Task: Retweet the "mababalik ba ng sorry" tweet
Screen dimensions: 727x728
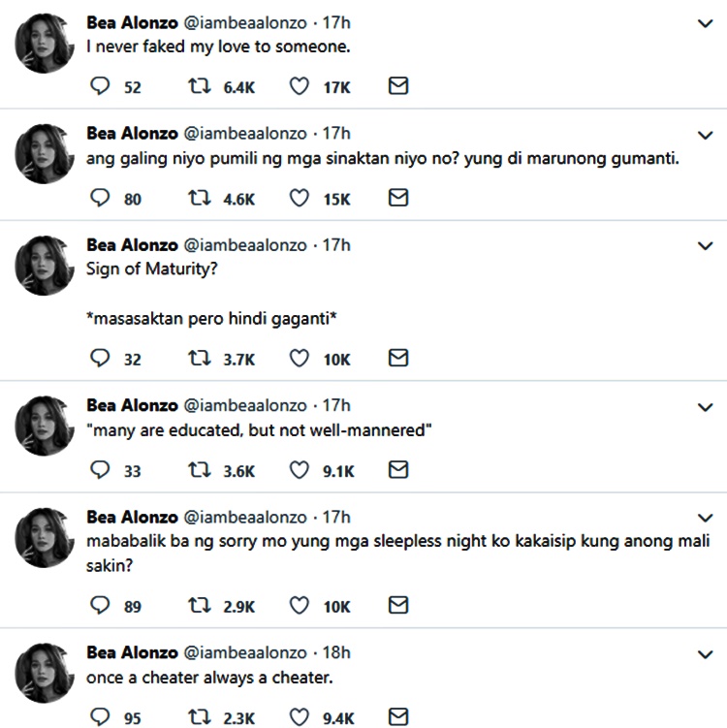Action: 197,606
